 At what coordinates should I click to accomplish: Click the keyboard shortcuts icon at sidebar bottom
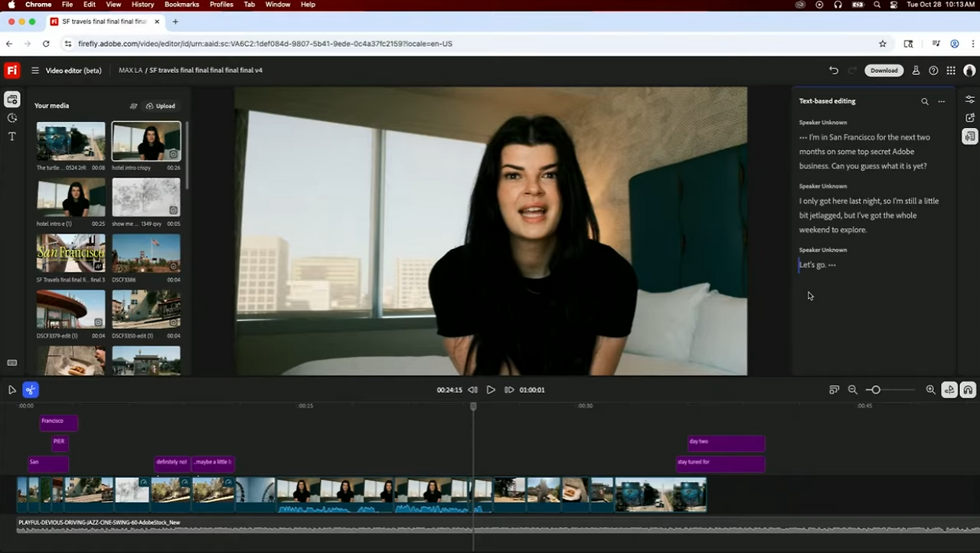(x=12, y=363)
